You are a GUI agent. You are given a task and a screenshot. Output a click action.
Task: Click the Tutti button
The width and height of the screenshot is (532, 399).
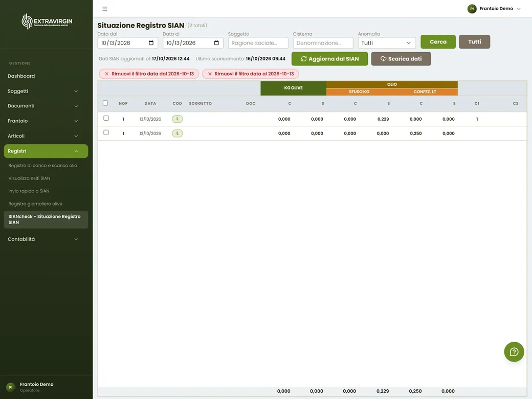pyautogui.click(x=474, y=42)
